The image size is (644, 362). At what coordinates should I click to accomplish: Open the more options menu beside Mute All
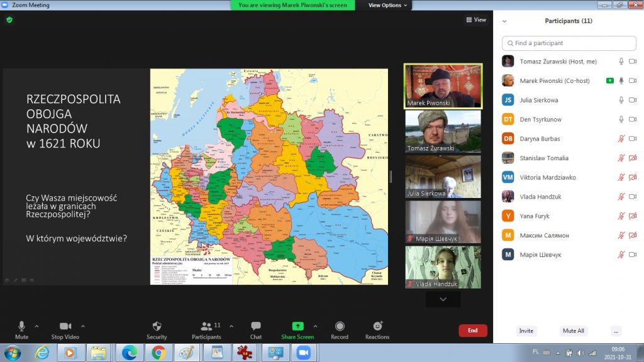[616, 331]
